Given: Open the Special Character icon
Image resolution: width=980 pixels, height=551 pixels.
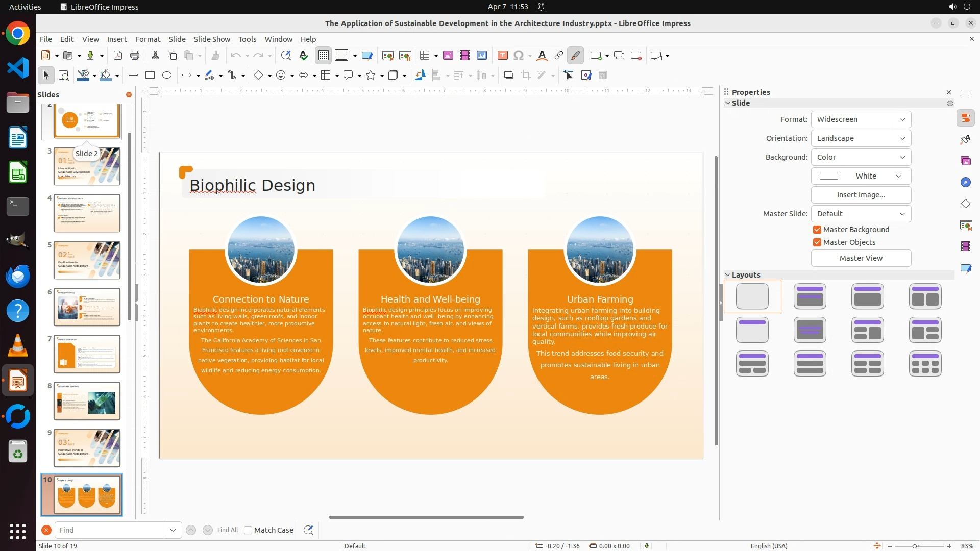Looking at the screenshot, I should point(519,56).
